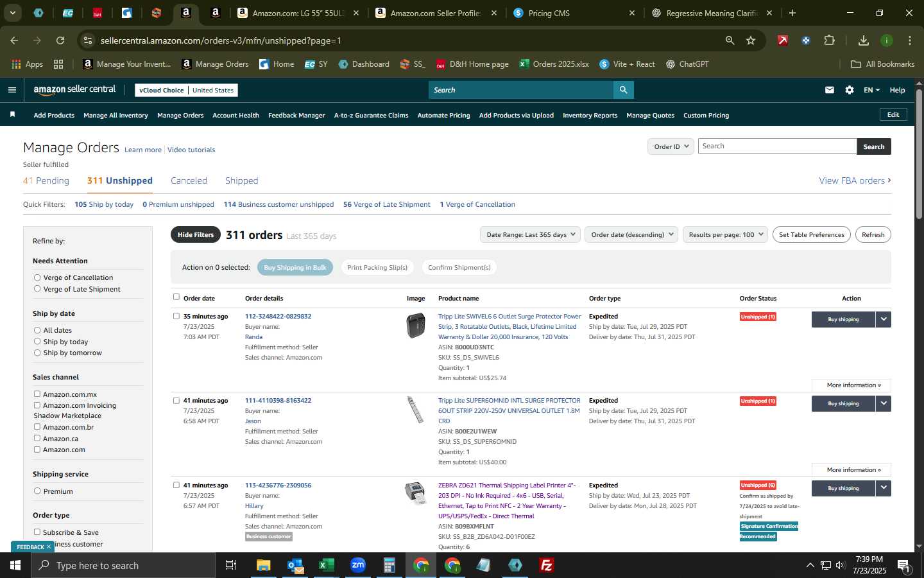
Task: Open the settings gear in Seller Central
Action: point(850,90)
